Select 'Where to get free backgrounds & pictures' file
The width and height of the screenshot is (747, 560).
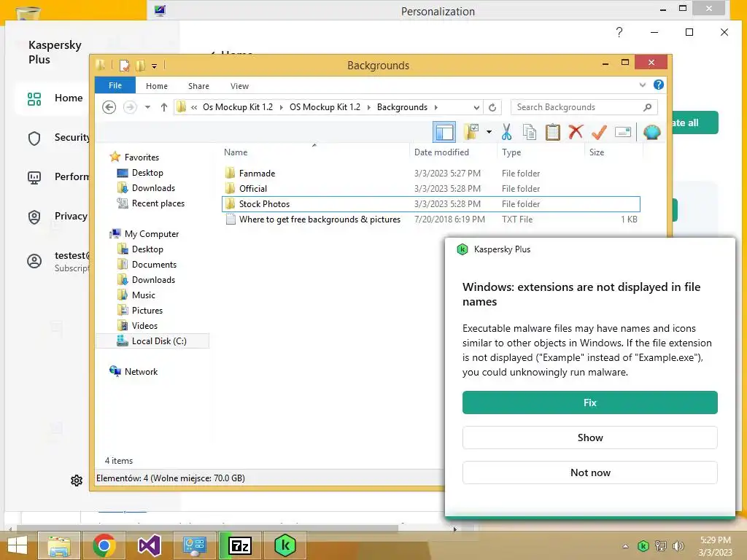pos(320,219)
